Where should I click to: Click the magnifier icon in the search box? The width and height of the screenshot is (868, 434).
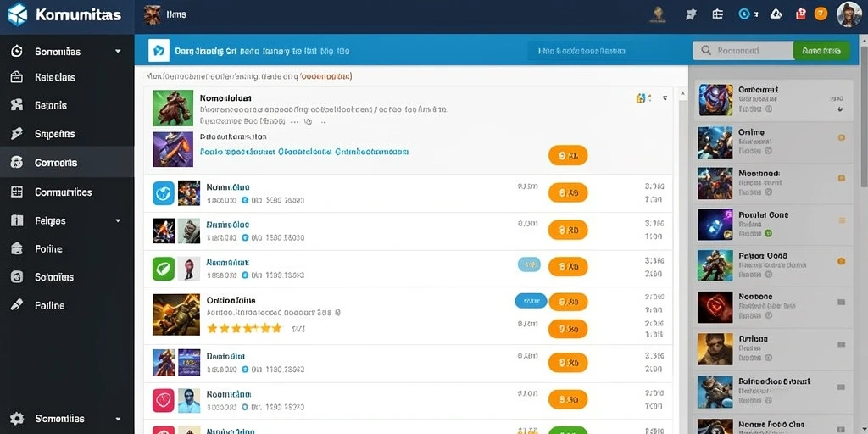(706, 50)
